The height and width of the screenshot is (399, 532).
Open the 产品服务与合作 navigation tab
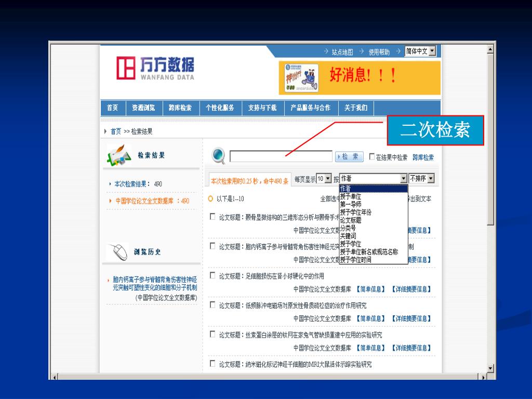(311, 108)
